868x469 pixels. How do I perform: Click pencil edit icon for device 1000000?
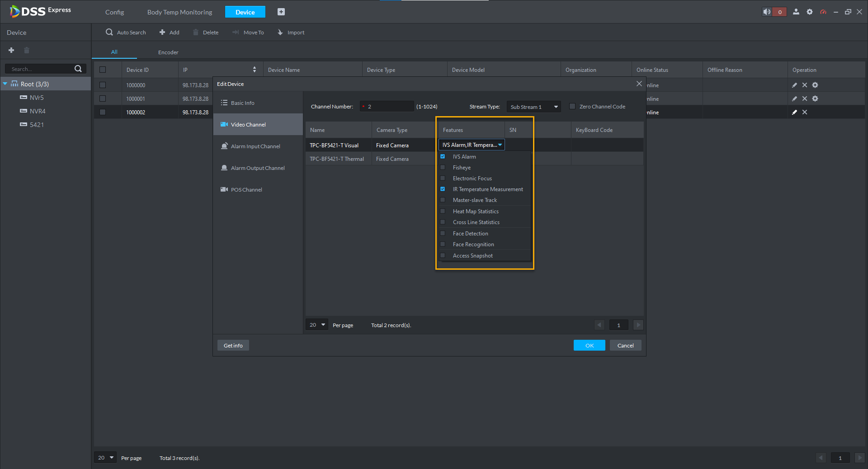coord(794,85)
